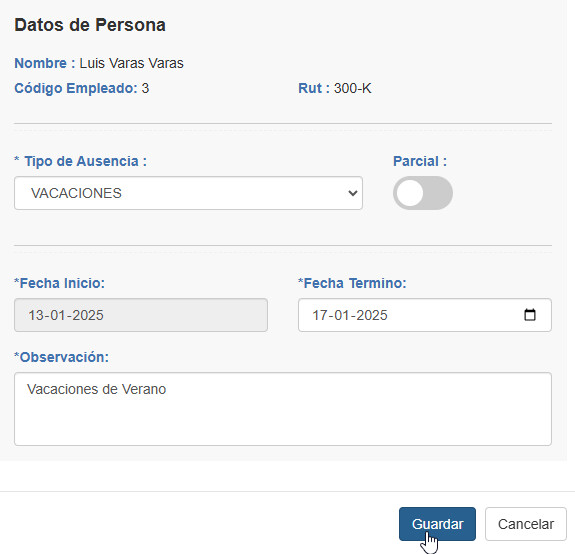Screen dimensions: 575x554
Task: Select the month segment in Fecha Termino
Action: [x=341, y=315]
